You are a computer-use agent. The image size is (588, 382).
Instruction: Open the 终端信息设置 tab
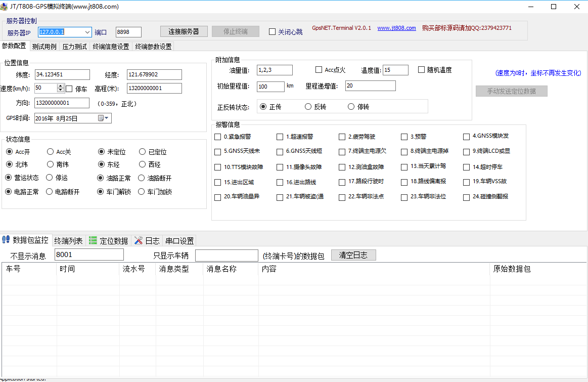pyautogui.click(x=111, y=47)
